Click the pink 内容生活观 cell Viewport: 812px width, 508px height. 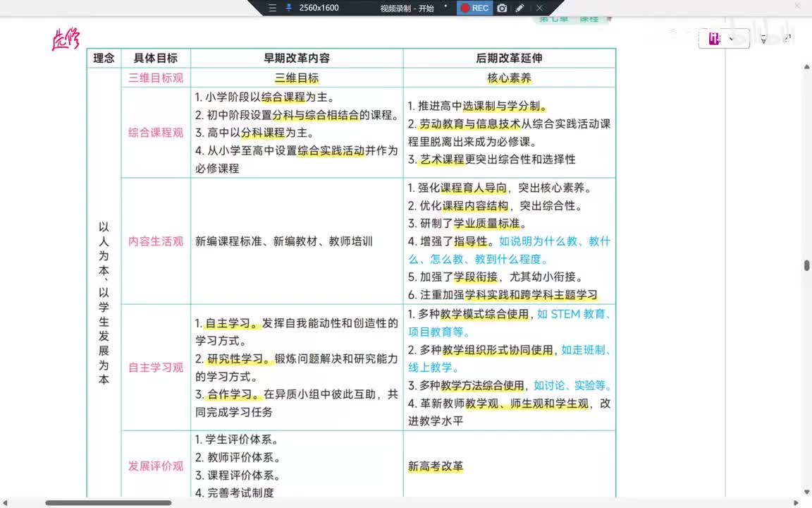coord(155,241)
